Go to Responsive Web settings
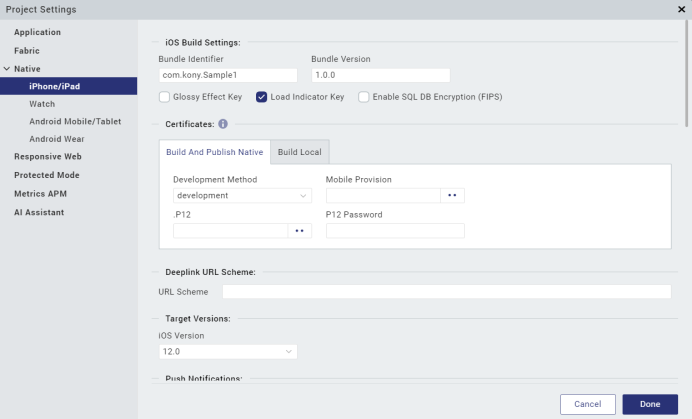Viewport: 692px width, 419px height. pos(48,157)
